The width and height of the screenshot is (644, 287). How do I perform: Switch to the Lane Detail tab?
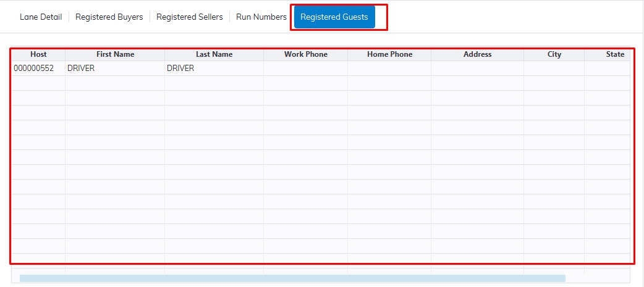coord(41,17)
